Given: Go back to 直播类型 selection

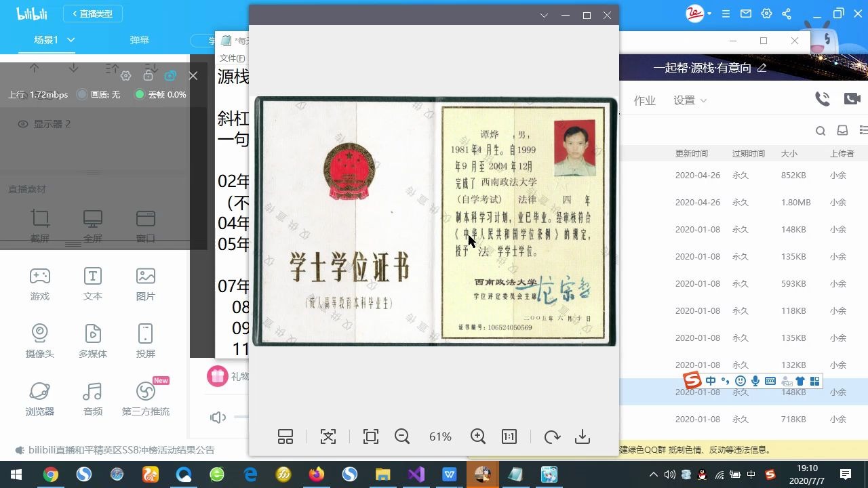Looking at the screenshot, I should pyautogui.click(x=93, y=14).
